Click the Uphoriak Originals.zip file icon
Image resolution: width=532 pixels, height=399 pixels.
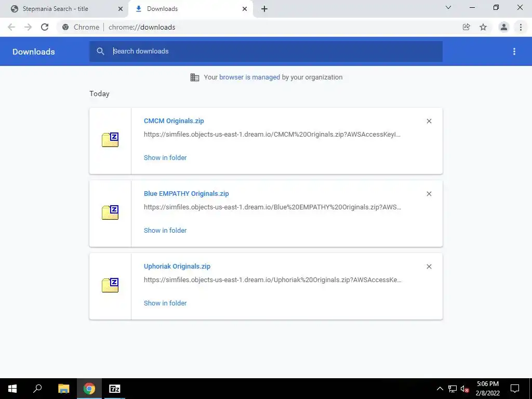click(x=110, y=285)
